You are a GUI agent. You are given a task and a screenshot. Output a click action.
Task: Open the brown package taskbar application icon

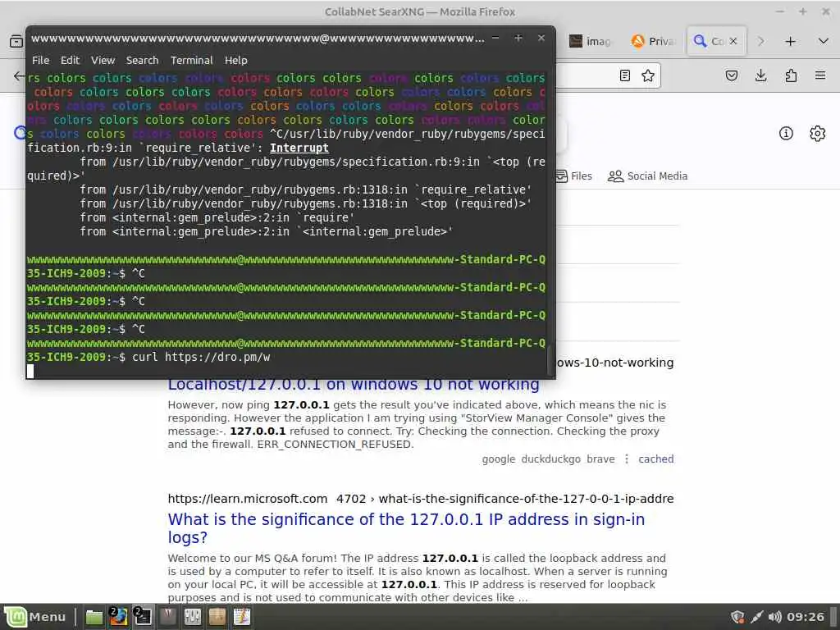(x=217, y=617)
